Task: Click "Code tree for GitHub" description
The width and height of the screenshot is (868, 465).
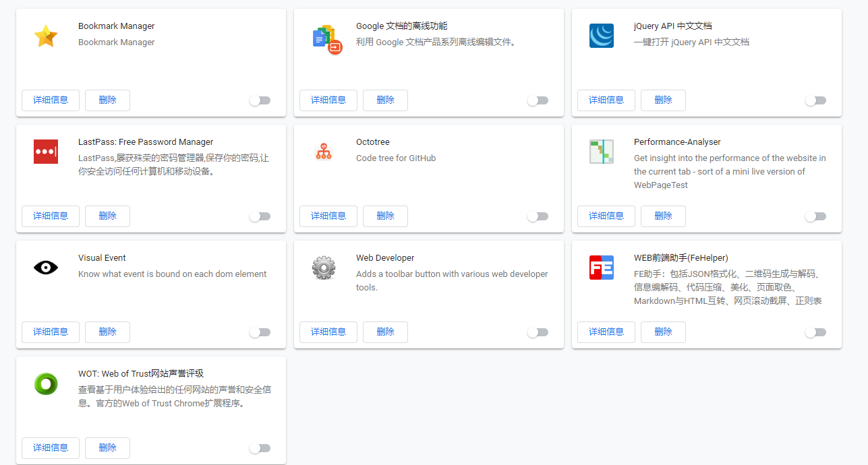Action: 396,158
